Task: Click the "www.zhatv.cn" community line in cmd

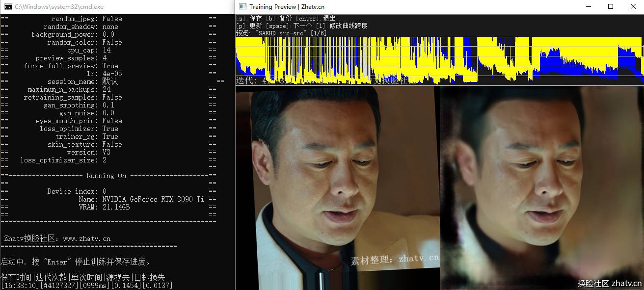Action: pos(57,238)
